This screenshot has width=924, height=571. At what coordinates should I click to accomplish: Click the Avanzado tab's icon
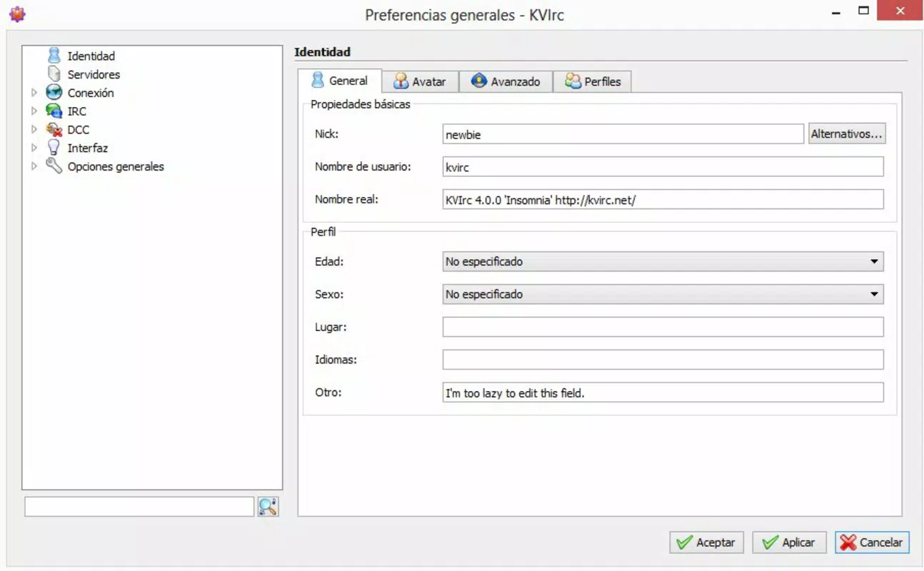(x=479, y=81)
